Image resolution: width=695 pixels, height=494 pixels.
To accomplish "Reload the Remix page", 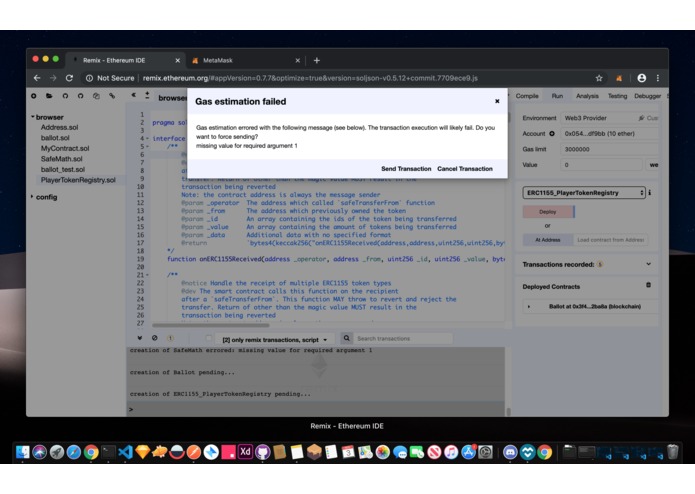I will click(x=69, y=78).
